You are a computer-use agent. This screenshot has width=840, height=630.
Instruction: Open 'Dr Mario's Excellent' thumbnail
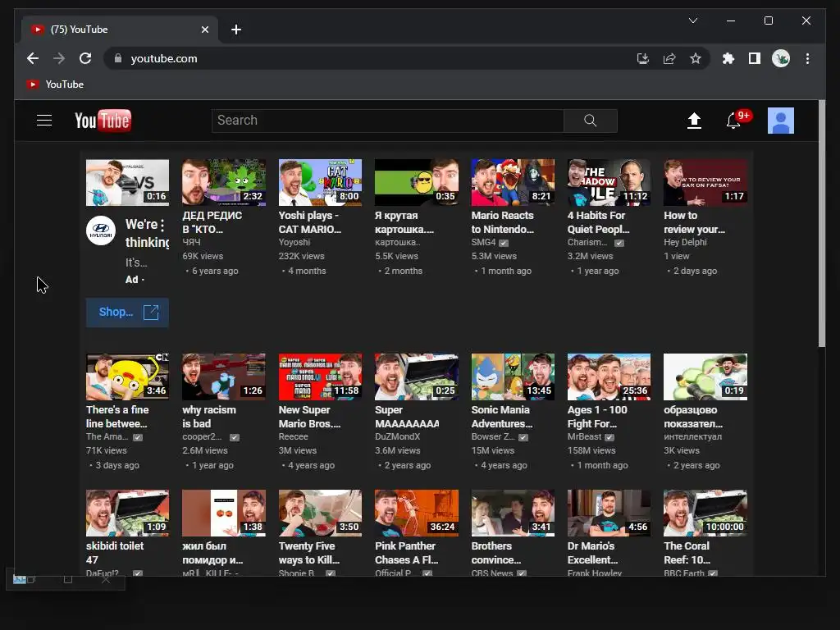click(x=609, y=514)
